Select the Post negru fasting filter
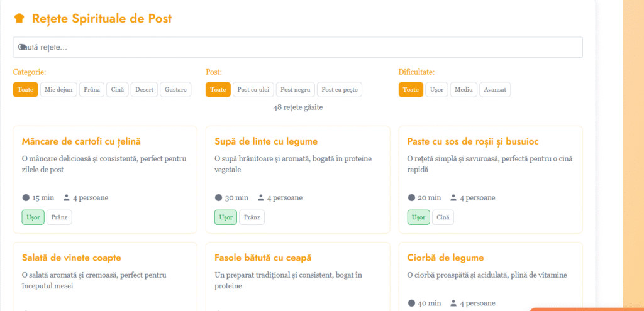 click(x=295, y=90)
